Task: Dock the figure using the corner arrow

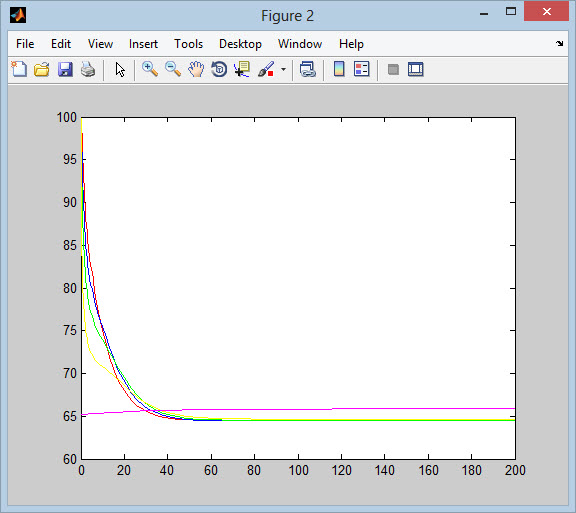Action: click(x=559, y=43)
